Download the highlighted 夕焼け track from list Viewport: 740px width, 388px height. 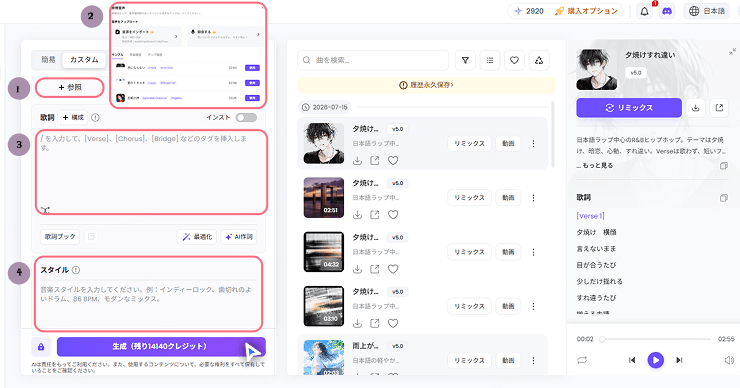[358, 160]
